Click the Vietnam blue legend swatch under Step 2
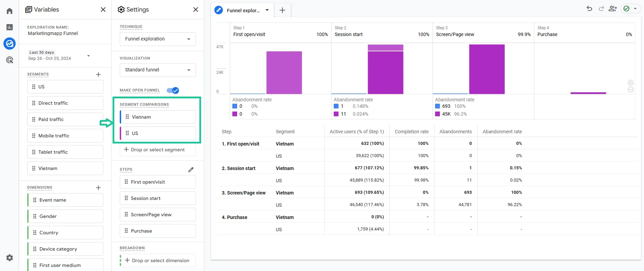This screenshot has height=271, width=644. [x=336, y=106]
